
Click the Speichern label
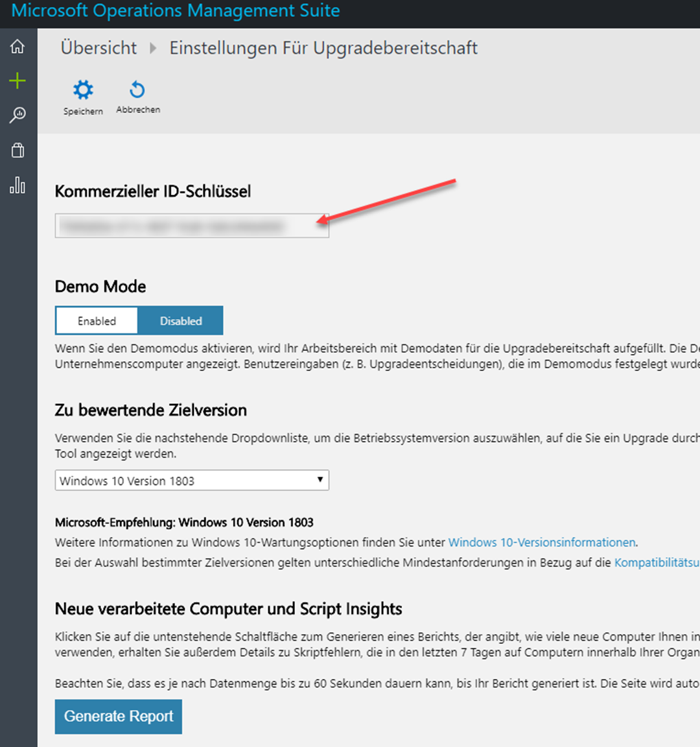83,112
